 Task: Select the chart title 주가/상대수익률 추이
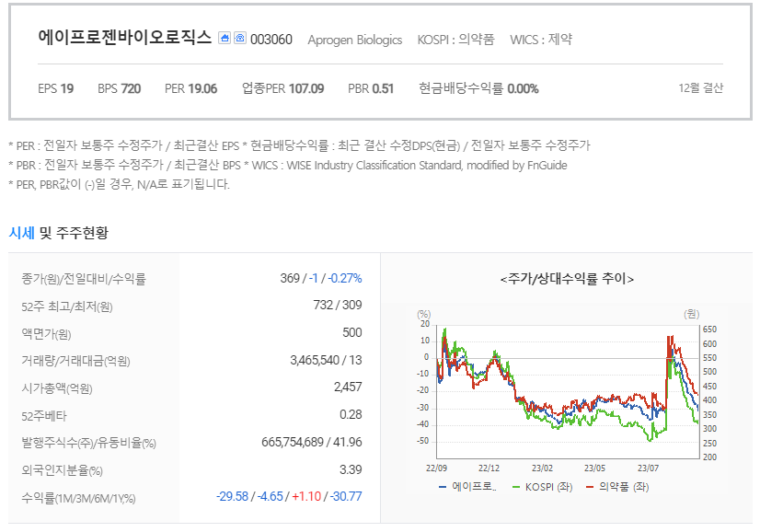[x=567, y=279]
